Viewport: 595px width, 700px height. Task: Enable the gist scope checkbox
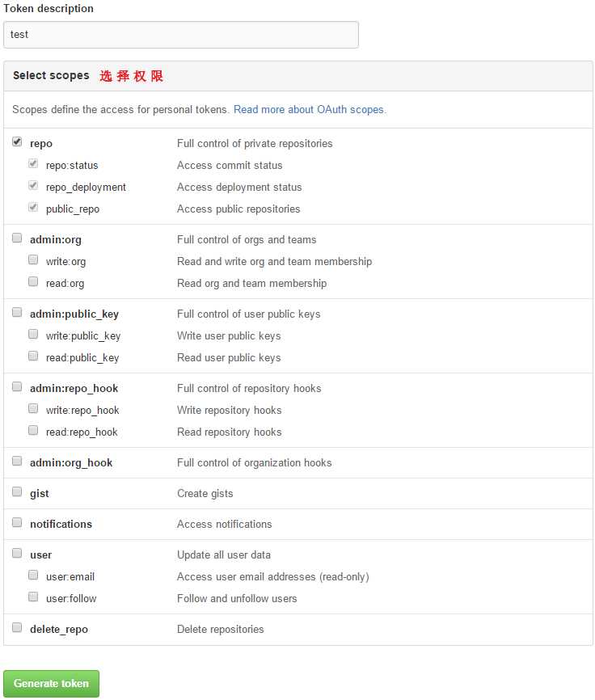click(17, 492)
